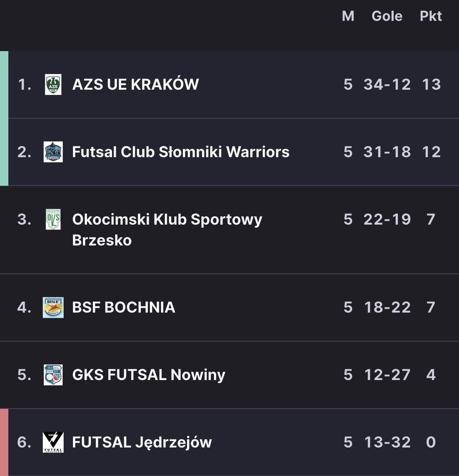Click the M matches column header
The width and height of the screenshot is (459, 476).
pos(348,16)
